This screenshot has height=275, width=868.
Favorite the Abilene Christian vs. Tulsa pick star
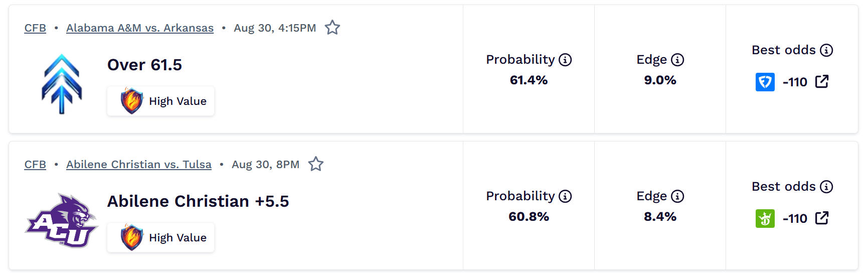coord(316,164)
